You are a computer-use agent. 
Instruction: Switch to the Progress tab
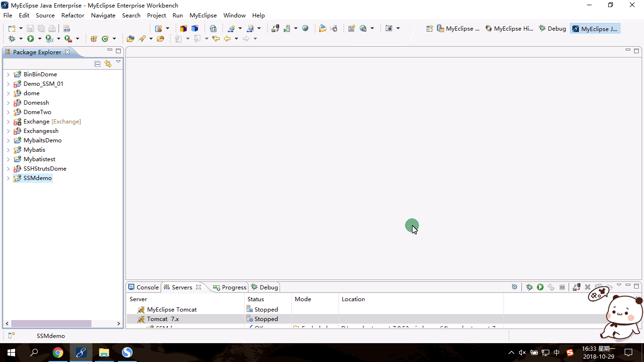(x=230, y=287)
